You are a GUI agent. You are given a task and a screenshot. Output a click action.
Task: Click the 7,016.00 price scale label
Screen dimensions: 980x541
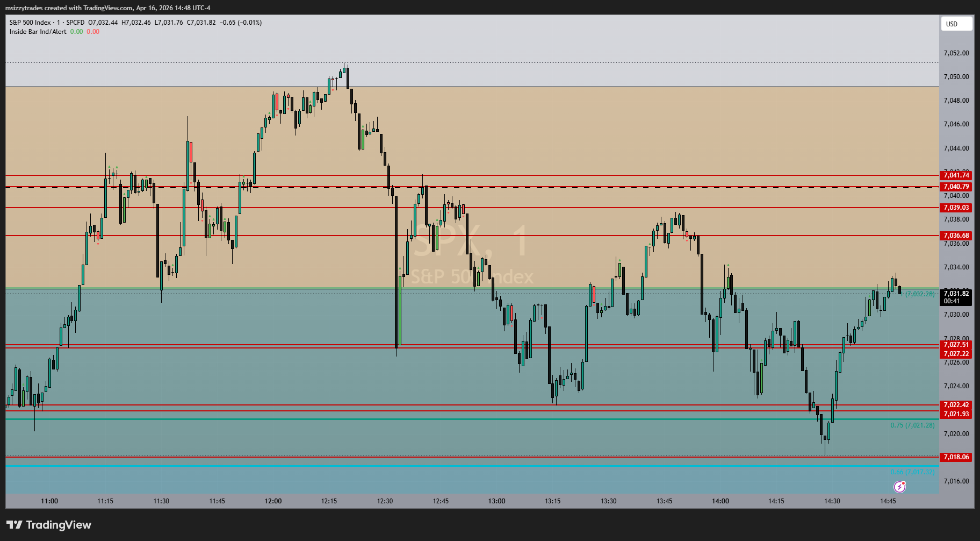[x=956, y=481]
